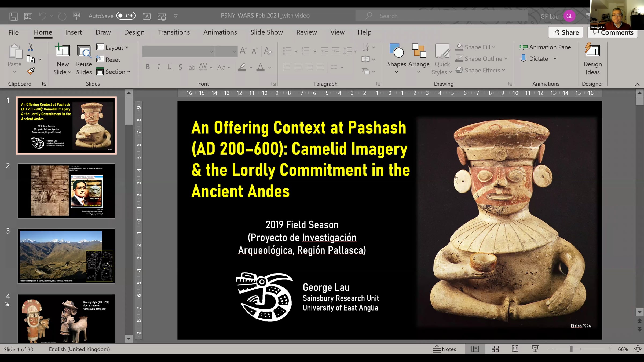Decrease list indent level
The height and width of the screenshot is (362, 644).
pyautogui.click(x=325, y=51)
